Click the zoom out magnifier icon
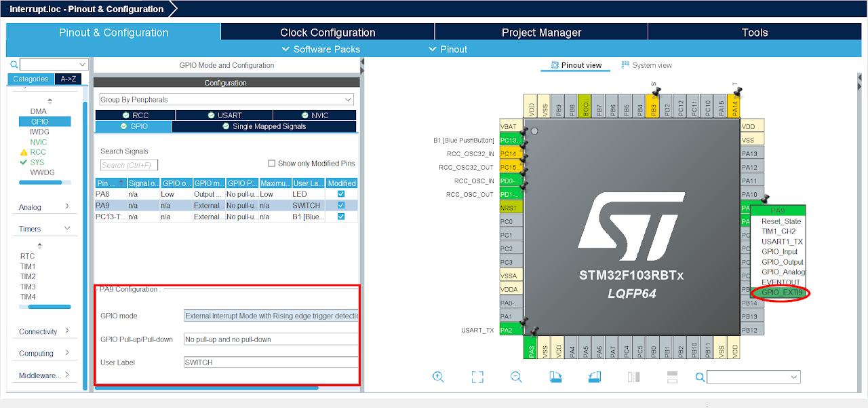The image size is (868, 408). [x=516, y=377]
